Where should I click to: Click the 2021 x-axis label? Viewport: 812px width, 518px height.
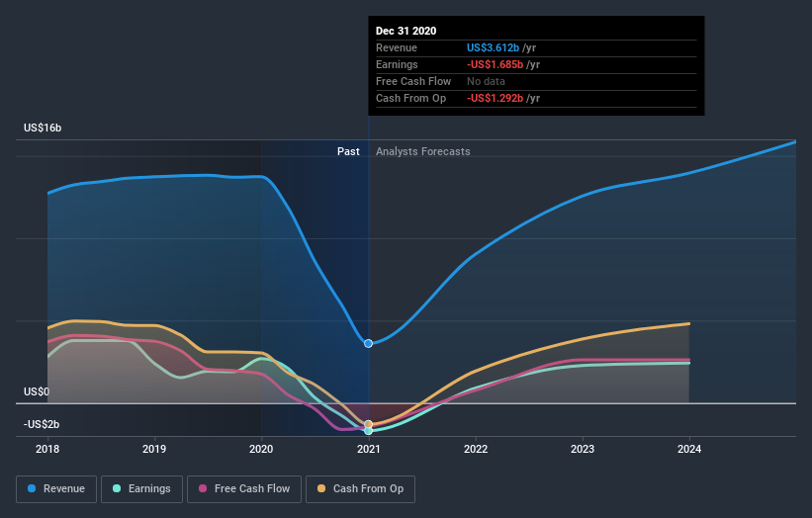tap(368, 449)
